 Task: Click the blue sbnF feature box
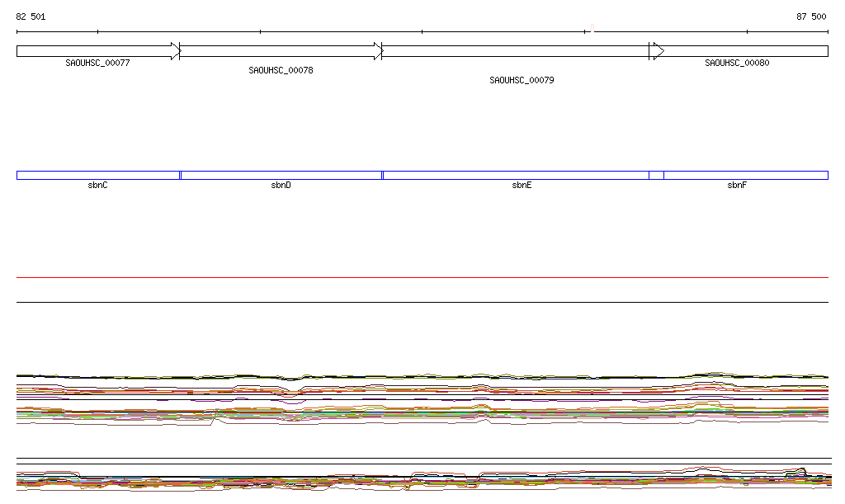point(745,175)
